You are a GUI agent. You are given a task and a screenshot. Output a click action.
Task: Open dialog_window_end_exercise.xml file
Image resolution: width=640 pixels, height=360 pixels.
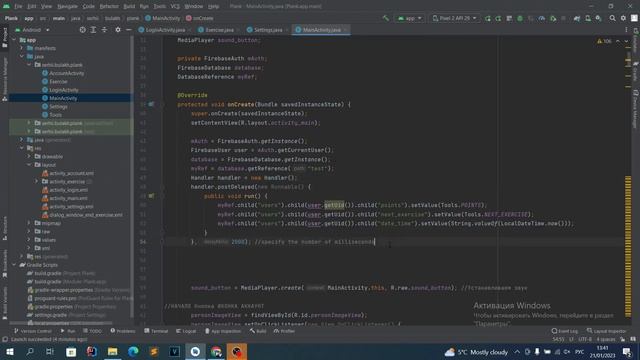[82, 215]
